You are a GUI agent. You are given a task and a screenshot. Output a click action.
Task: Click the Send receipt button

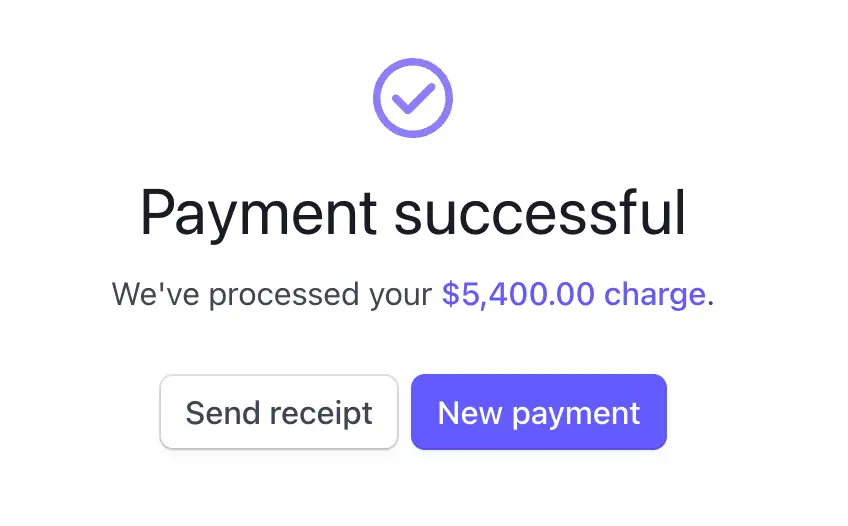coord(279,412)
